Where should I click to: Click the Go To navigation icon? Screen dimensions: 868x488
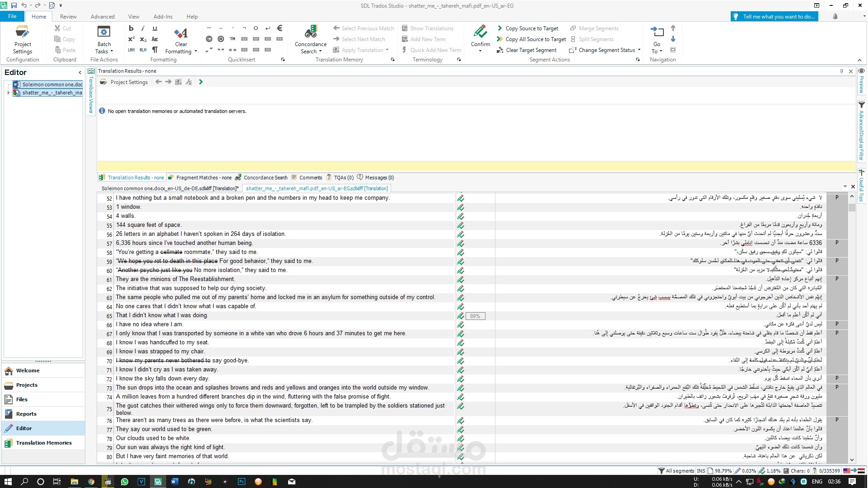pos(657,32)
